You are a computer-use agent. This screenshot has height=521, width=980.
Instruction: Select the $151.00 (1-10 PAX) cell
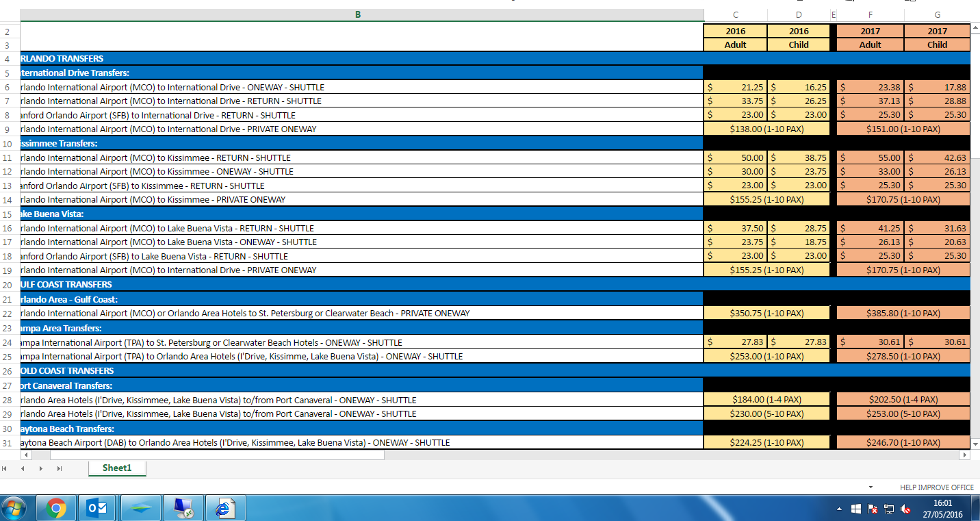tap(903, 129)
